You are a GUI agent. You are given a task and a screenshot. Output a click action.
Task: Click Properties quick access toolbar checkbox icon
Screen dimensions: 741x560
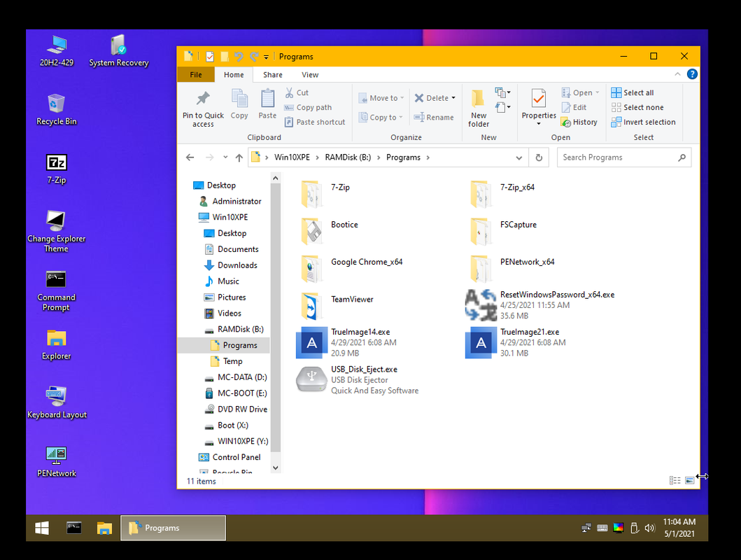209,57
